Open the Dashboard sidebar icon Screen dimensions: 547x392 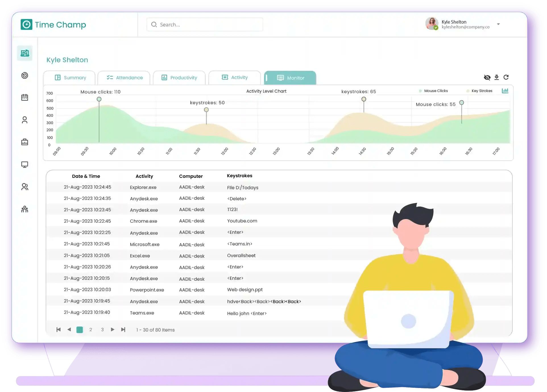tap(25, 53)
